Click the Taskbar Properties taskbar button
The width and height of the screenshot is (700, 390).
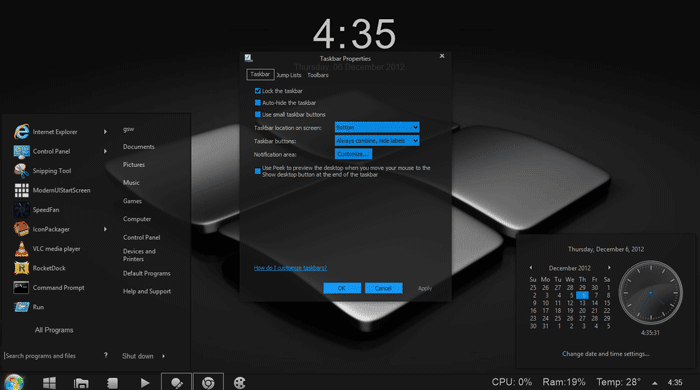point(176,382)
